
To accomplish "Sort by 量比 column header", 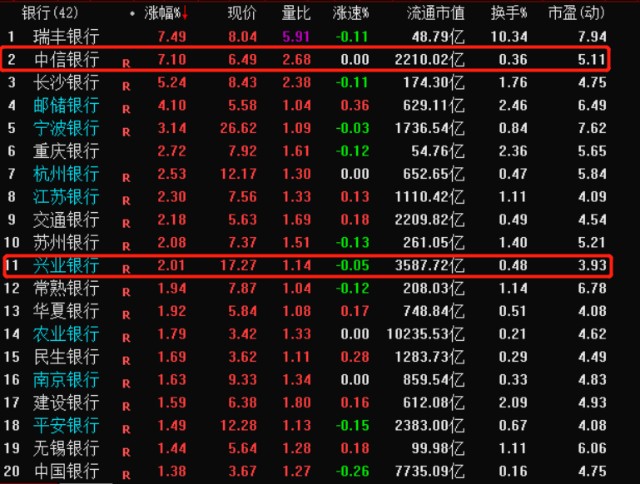I will pos(296,13).
